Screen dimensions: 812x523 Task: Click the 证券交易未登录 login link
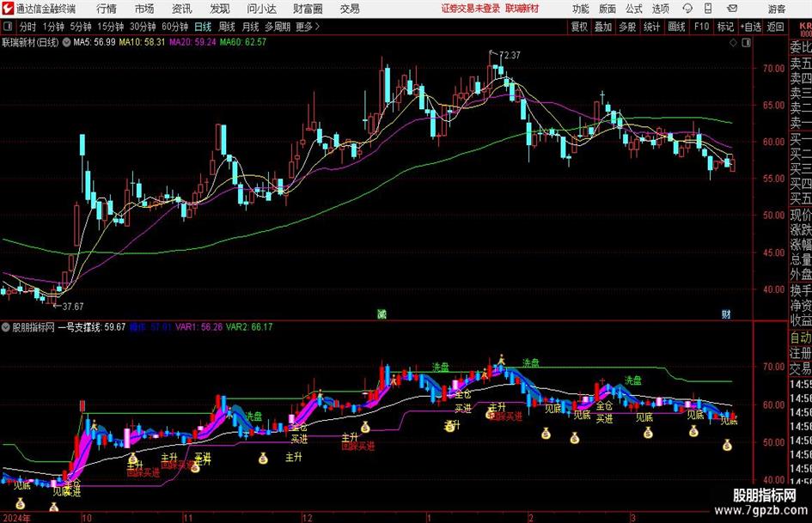tap(471, 9)
